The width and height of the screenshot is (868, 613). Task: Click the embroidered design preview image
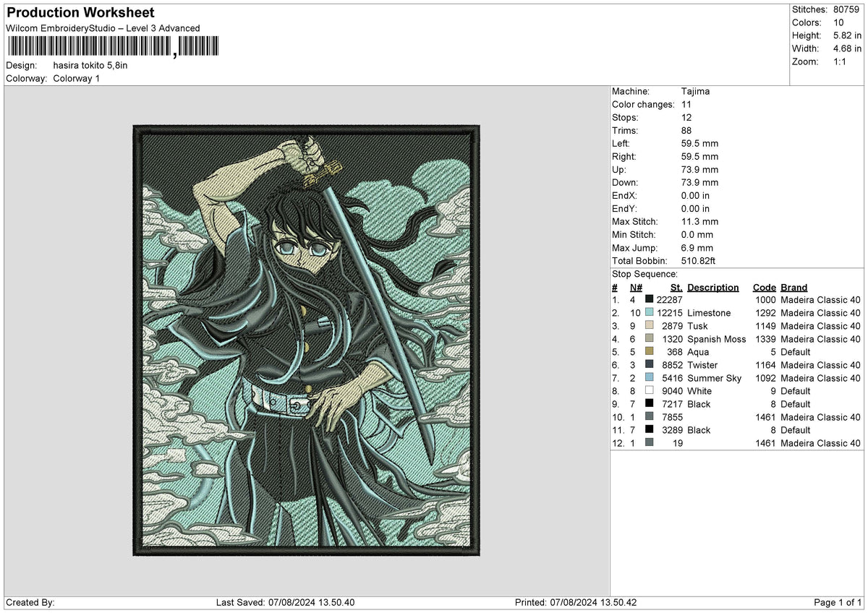(307, 340)
